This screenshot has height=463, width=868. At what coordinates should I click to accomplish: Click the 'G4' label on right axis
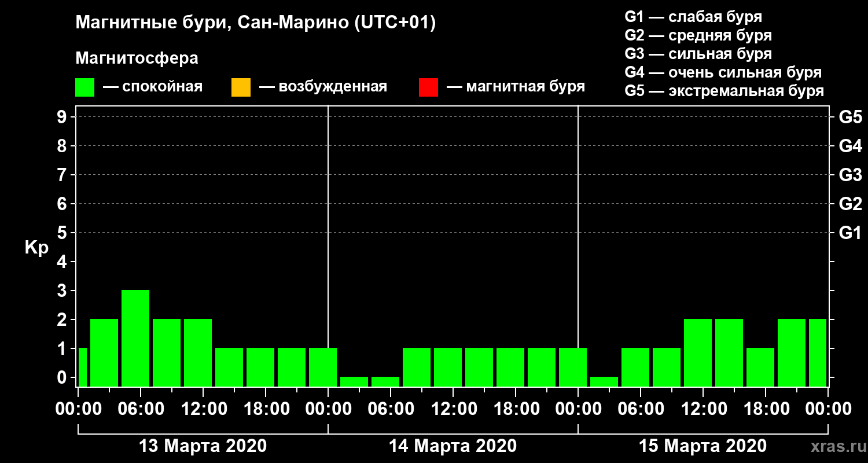(850, 146)
